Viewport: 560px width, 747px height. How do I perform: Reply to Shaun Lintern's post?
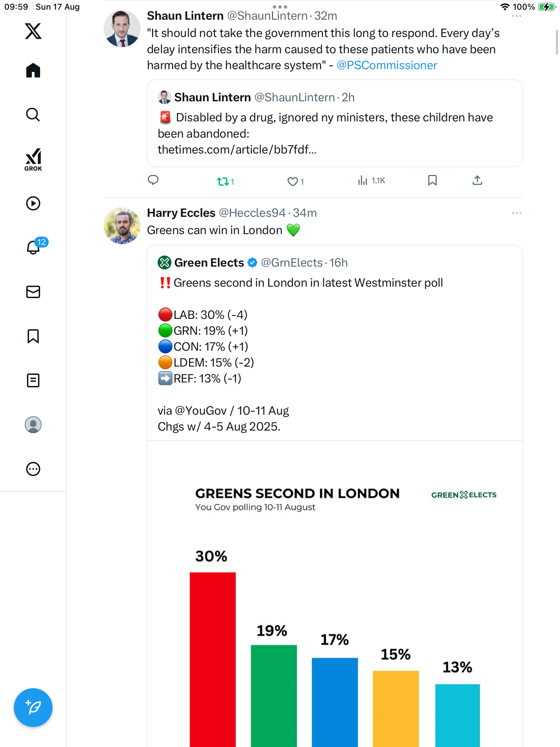(153, 180)
